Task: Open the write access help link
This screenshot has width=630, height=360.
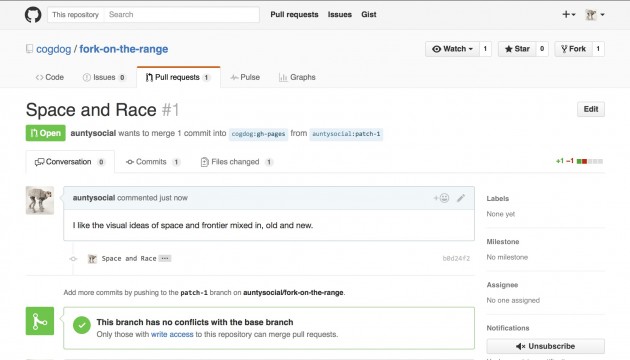Action: [172, 334]
